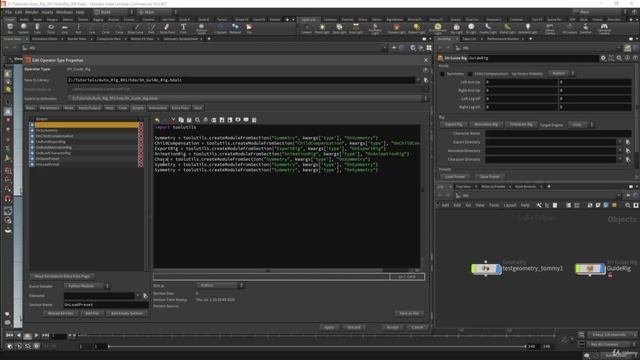Delete the OnSavePreset script section
Viewport: 640px width, 360px height.
point(141,159)
